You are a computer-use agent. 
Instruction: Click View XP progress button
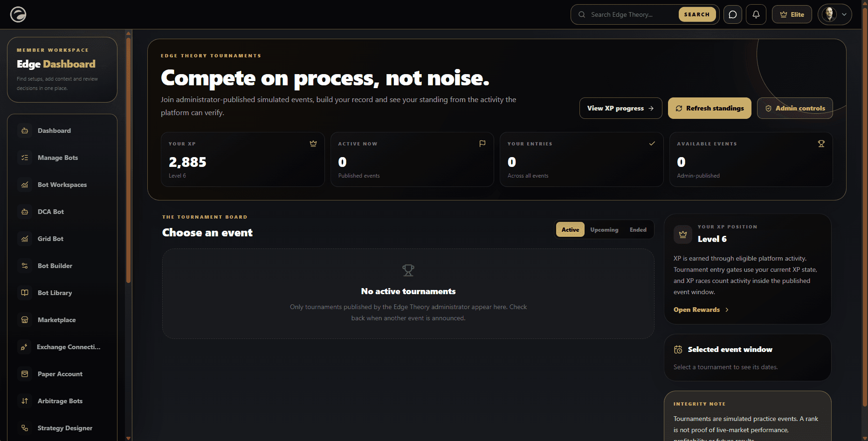click(620, 108)
